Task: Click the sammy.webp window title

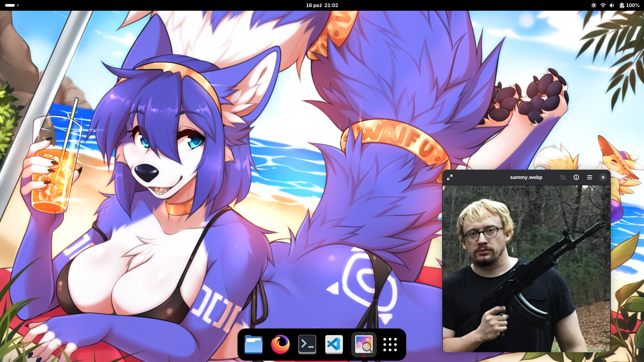Action: coord(526,177)
